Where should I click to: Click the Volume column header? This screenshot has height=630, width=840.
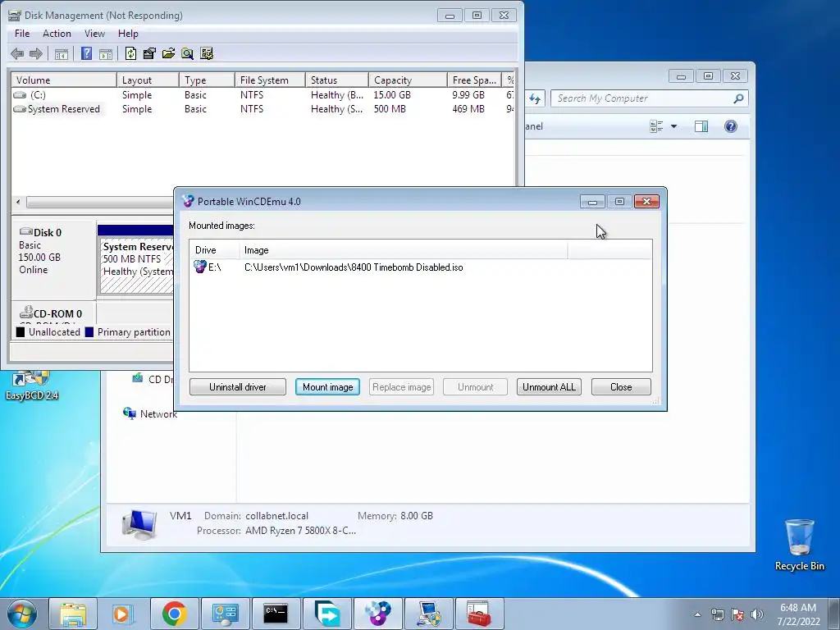pos(64,80)
